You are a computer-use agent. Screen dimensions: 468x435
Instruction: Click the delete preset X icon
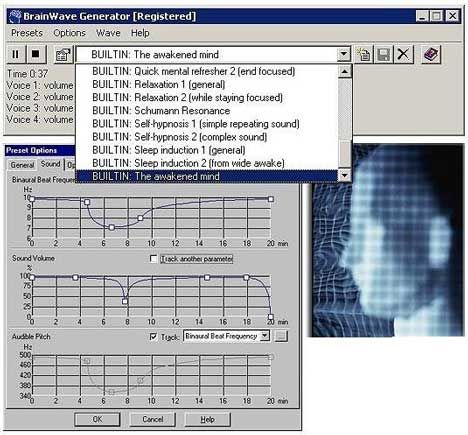coord(403,54)
